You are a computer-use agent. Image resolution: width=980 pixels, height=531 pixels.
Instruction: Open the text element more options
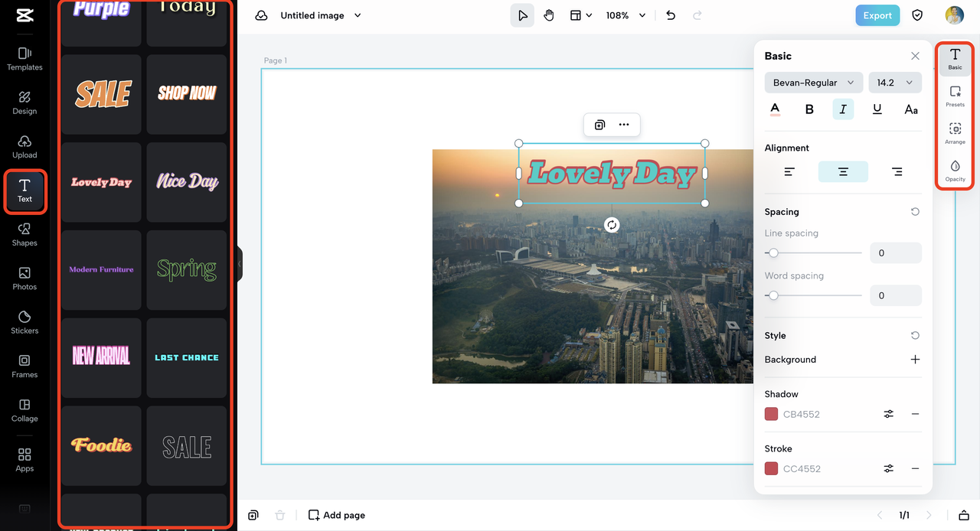(x=624, y=125)
